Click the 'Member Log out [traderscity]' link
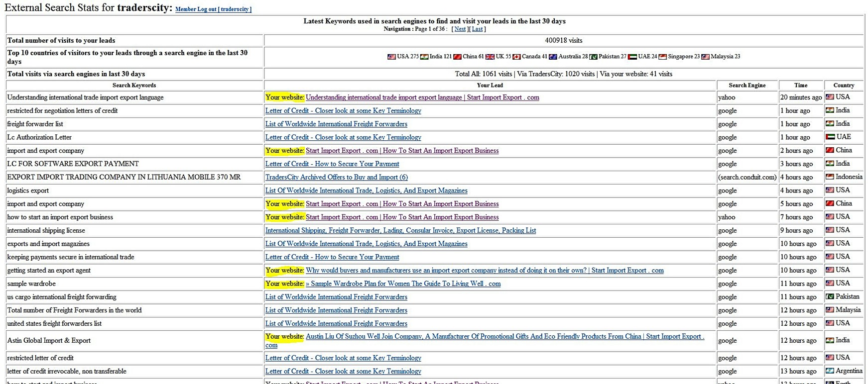 point(213,9)
